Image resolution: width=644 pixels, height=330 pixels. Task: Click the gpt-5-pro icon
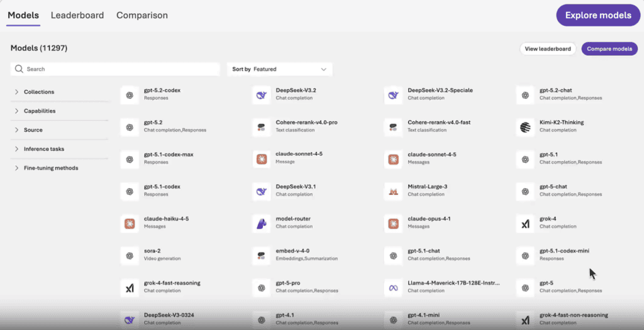click(261, 288)
